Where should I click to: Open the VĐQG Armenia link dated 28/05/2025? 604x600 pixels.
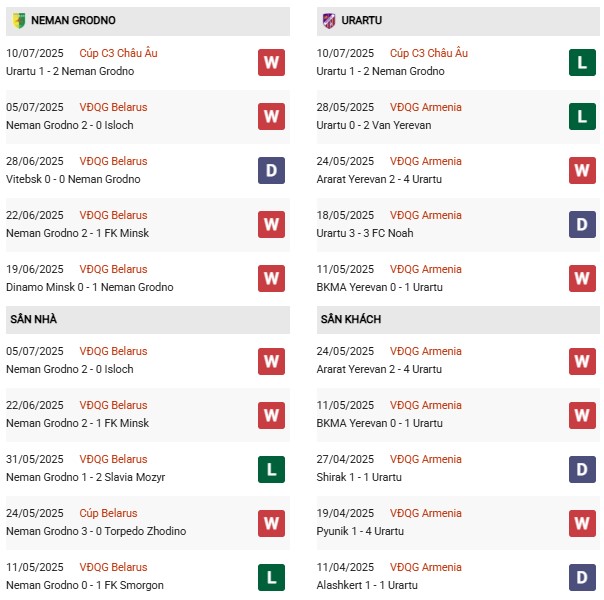point(426,107)
